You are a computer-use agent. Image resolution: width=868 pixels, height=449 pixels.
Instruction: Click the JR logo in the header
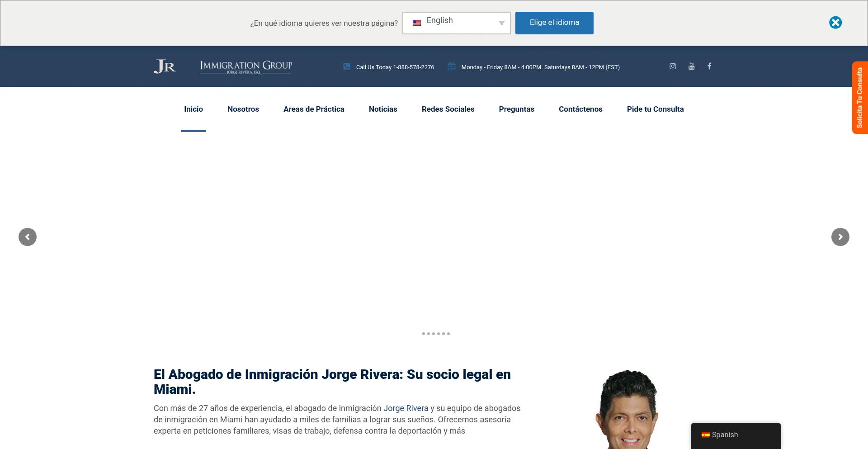click(165, 66)
